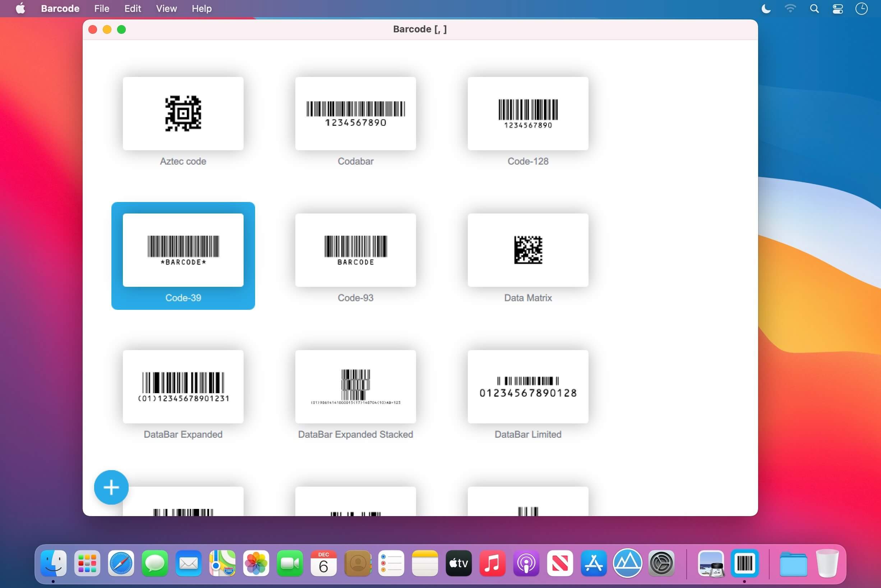Screen dimensions: 881x588
Task: Pick the DataBar Limited barcode
Action: pos(528,387)
